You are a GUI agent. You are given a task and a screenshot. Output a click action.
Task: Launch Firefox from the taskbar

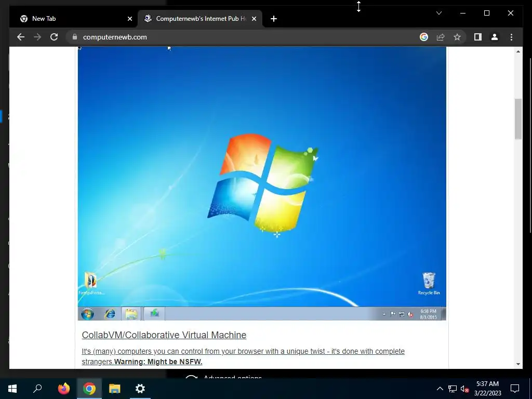pos(64,389)
